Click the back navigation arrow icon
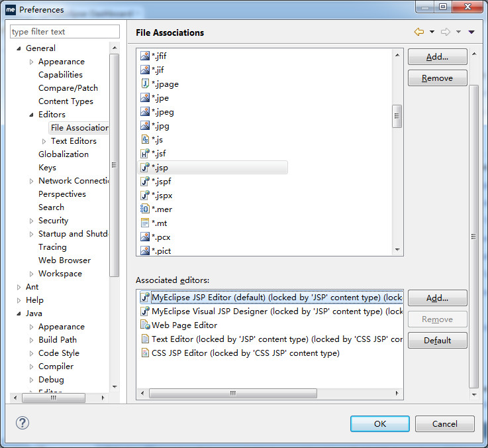The image size is (488, 448). point(418,32)
